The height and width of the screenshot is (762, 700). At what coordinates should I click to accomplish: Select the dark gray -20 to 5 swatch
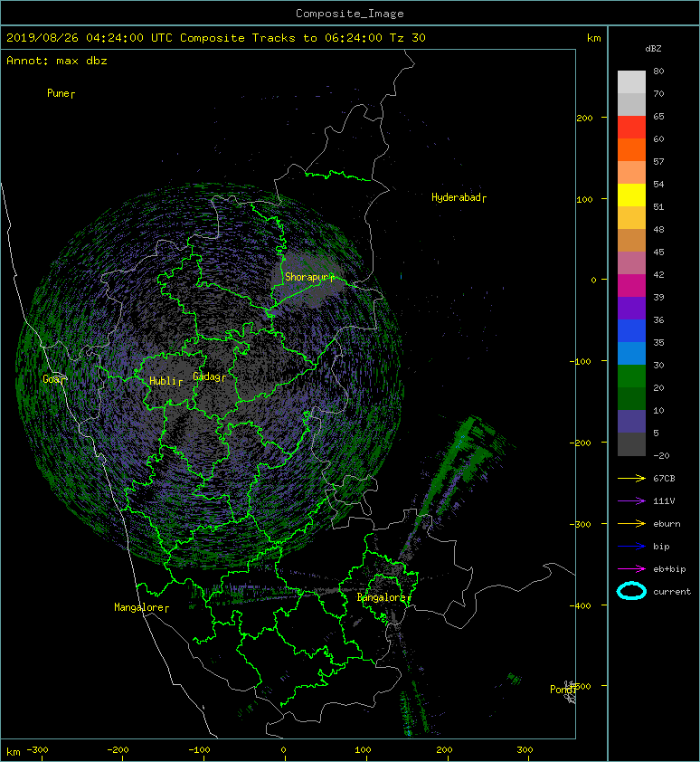[631, 444]
